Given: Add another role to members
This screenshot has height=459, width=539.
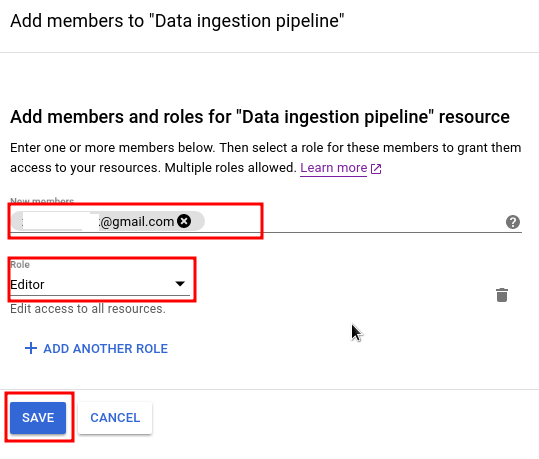Looking at the screenshot, I should 96,348.
